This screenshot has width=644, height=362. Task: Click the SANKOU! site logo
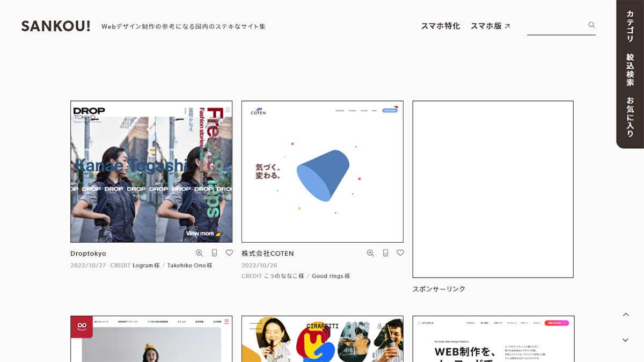[x=56, y=26]
